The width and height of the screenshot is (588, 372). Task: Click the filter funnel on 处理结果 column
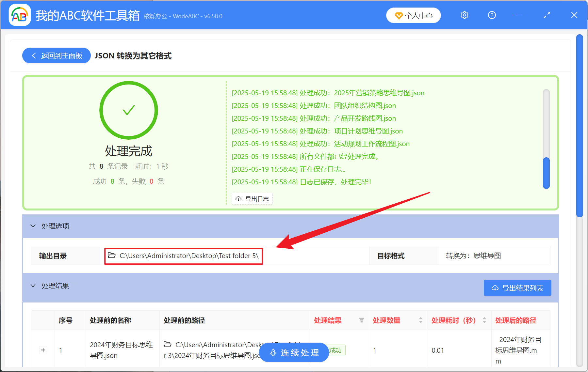(361, 320)
